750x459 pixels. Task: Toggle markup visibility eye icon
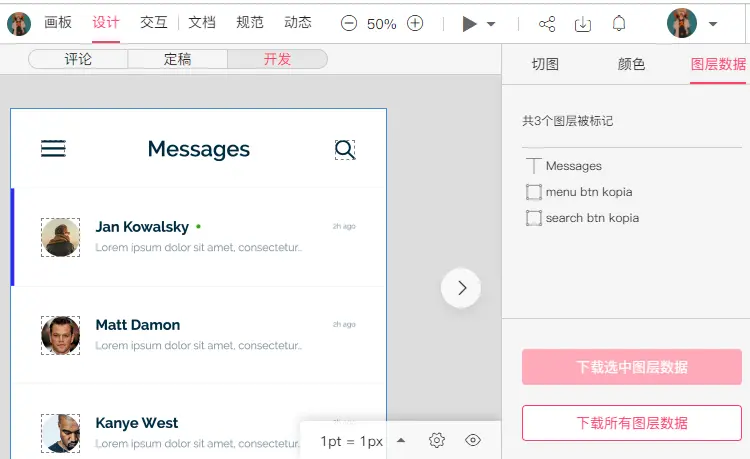click(x=473, y=440)
